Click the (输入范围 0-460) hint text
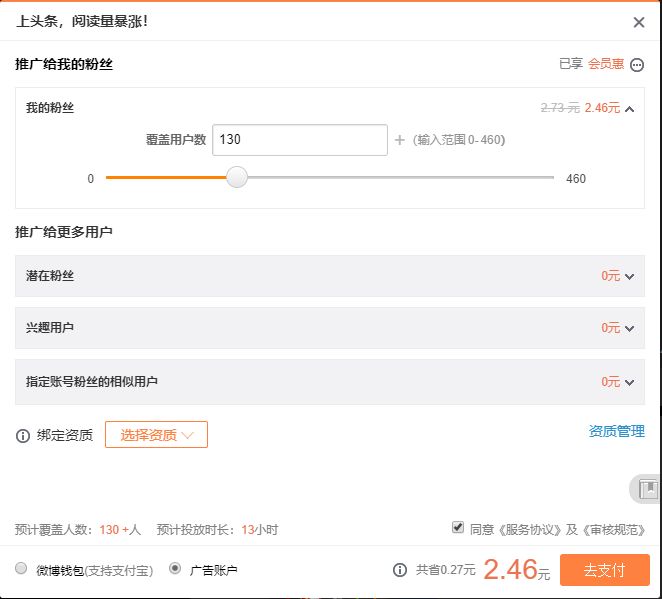The width and height of the screenshot is (662, 599). pyautogui.click(x=459, y=140)
